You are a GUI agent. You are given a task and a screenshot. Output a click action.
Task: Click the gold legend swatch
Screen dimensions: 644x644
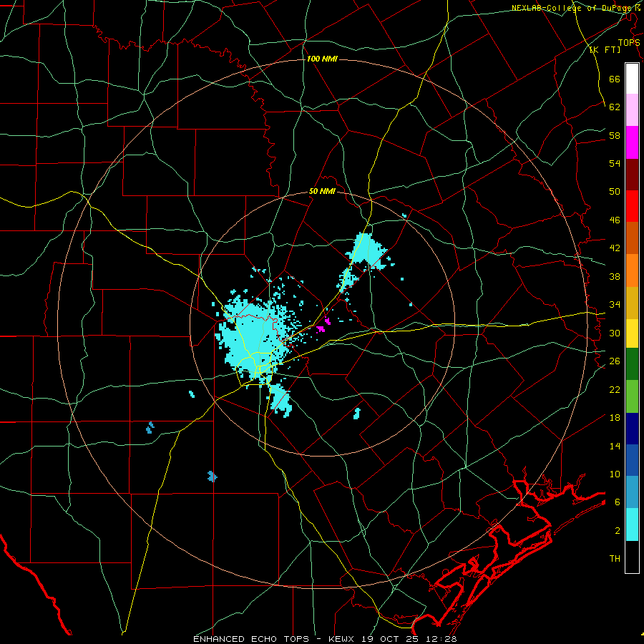click(x=632, y=303)
